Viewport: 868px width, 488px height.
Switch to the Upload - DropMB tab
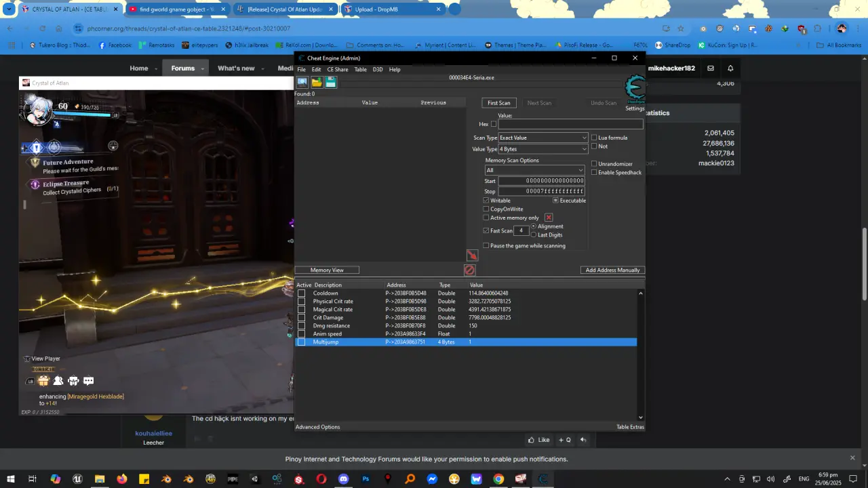pyautogui.click(x=393, y=9)
